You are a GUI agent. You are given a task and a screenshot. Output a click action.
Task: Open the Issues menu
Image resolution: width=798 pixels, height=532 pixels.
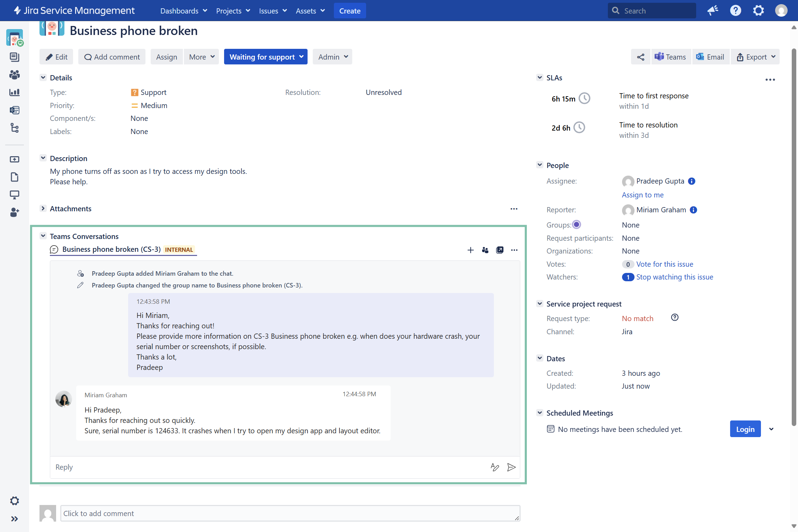click(x=273, y=11)
